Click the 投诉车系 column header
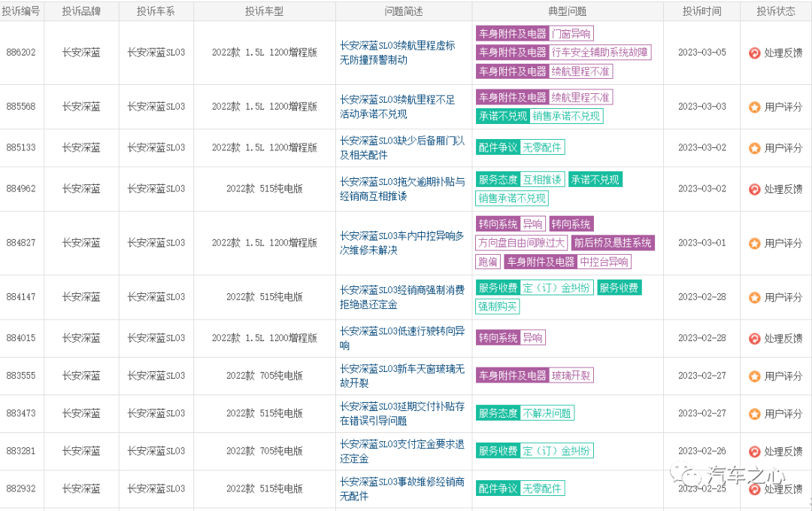Screen dimensions: 812x511 click(x=156, y=11)
